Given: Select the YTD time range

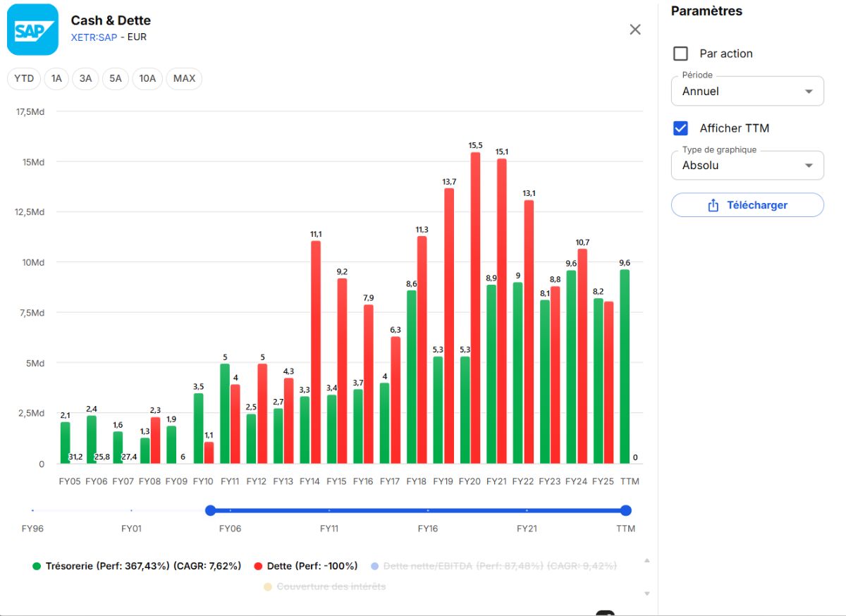Looking at the screenshot, I should click(x=24, y=78).
